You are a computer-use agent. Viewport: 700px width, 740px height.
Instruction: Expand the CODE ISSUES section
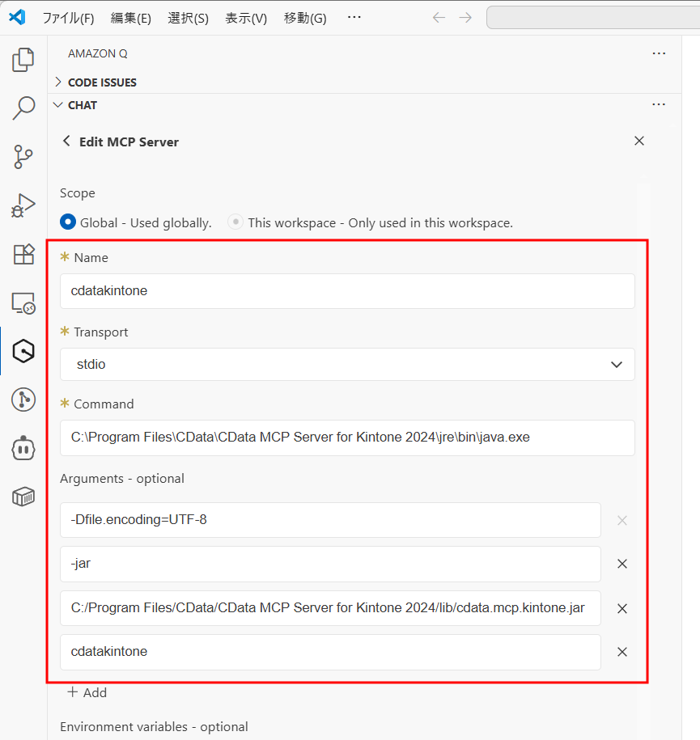pos(102,82)
